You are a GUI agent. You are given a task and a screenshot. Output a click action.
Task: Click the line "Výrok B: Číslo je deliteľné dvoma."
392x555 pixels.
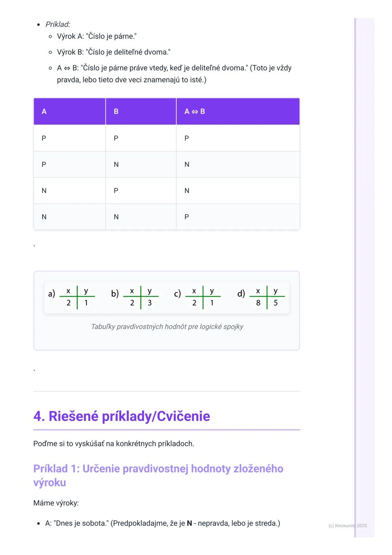(114, 52)
